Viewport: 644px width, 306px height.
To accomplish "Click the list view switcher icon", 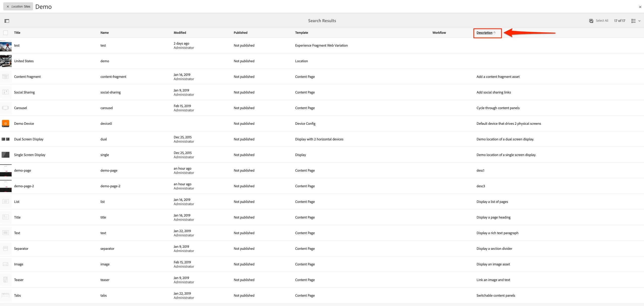I will tap(633, 21).
